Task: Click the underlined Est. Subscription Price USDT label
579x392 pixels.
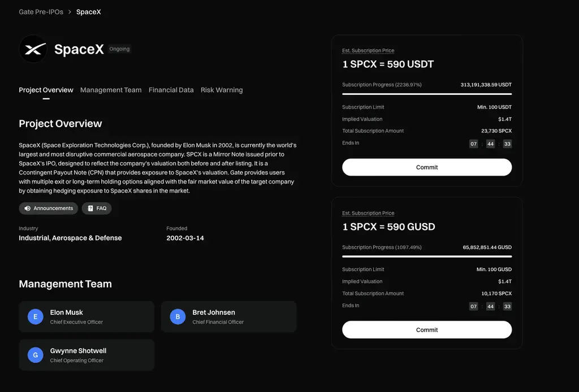Action: point(368,51)
